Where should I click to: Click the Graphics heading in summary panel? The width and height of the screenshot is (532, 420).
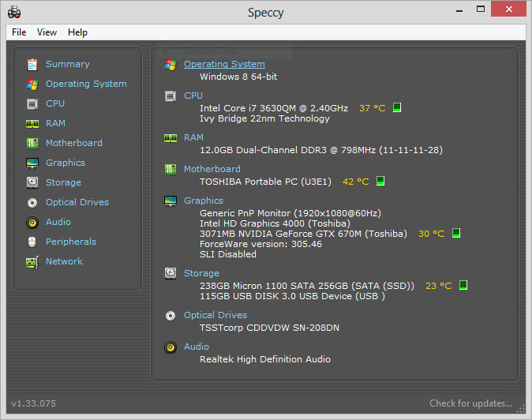coord(204,201)
